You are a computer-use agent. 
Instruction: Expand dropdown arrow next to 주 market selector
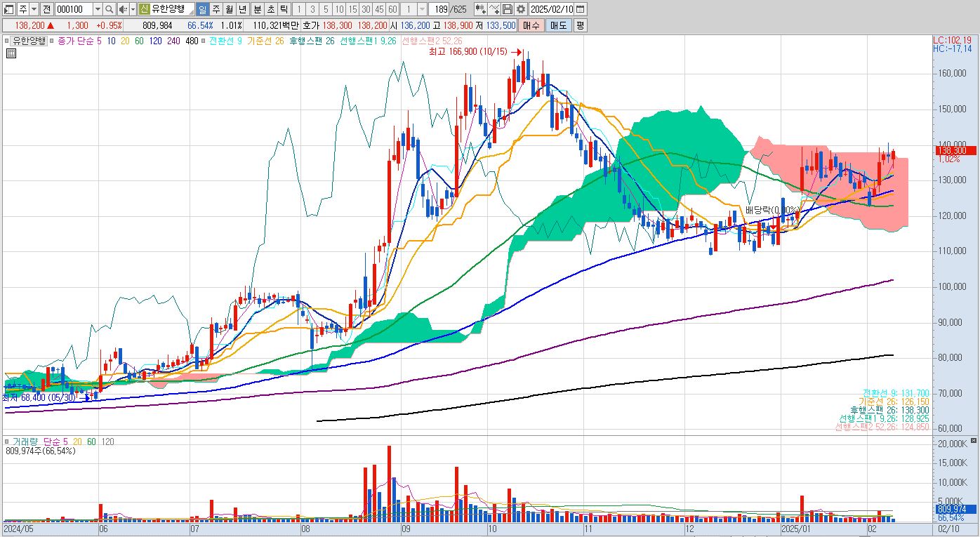coord(34,9)
